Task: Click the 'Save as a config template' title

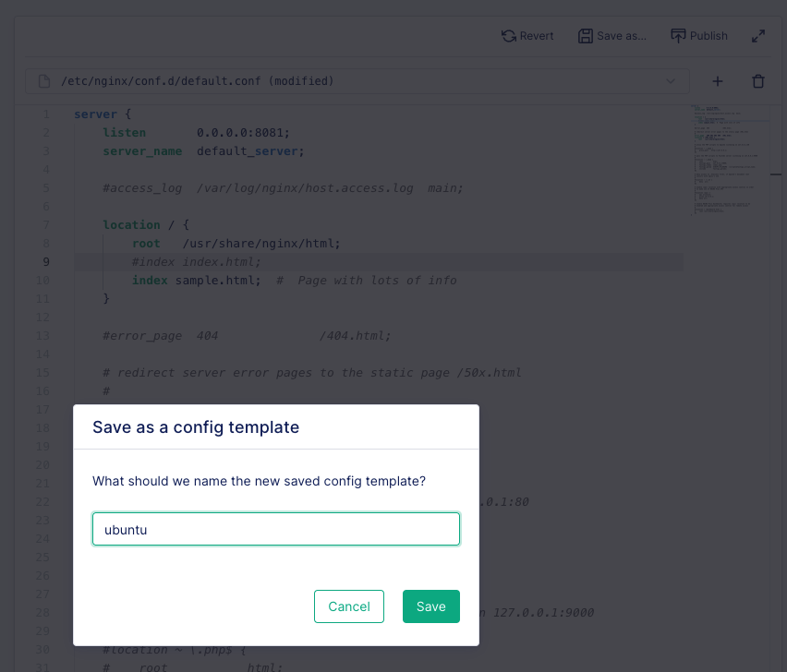Action: point(196,427)
